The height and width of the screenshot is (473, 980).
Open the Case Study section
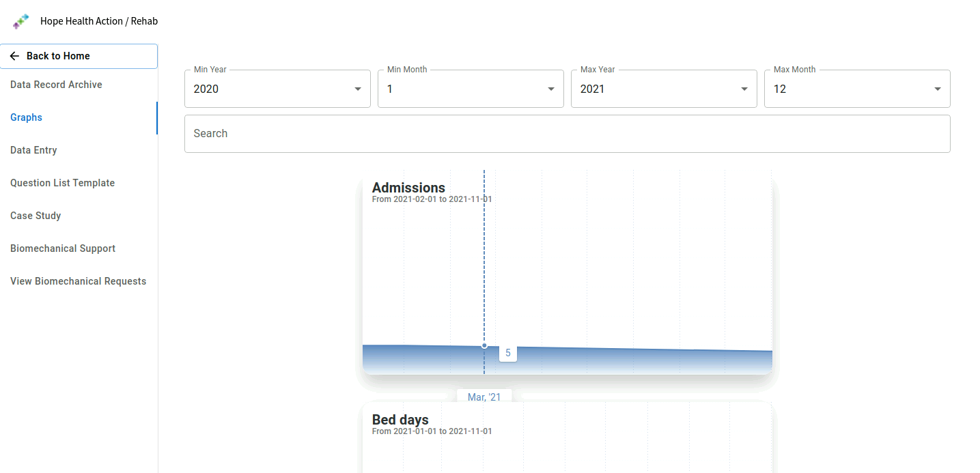(x=36, y=216)
